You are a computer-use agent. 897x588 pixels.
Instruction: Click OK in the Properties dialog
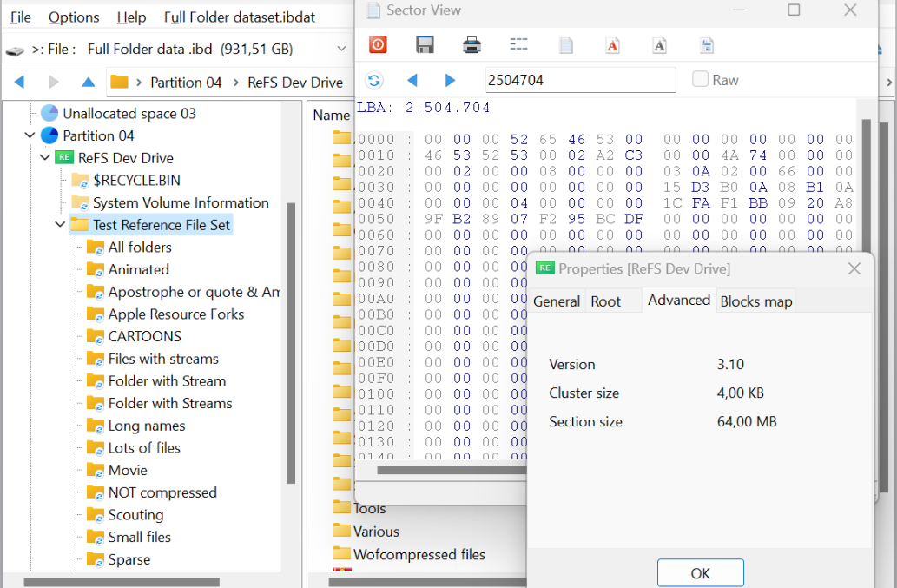(700, 573)
